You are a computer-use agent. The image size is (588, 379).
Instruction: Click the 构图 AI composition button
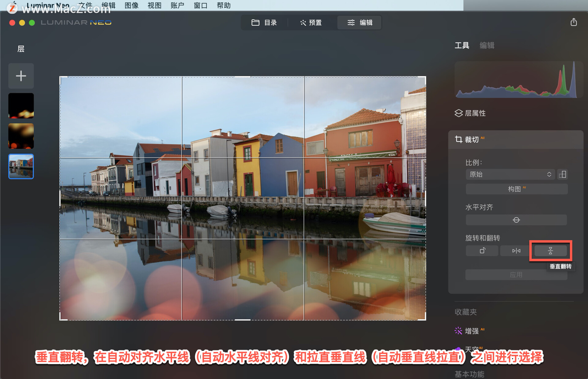[517, 189]
